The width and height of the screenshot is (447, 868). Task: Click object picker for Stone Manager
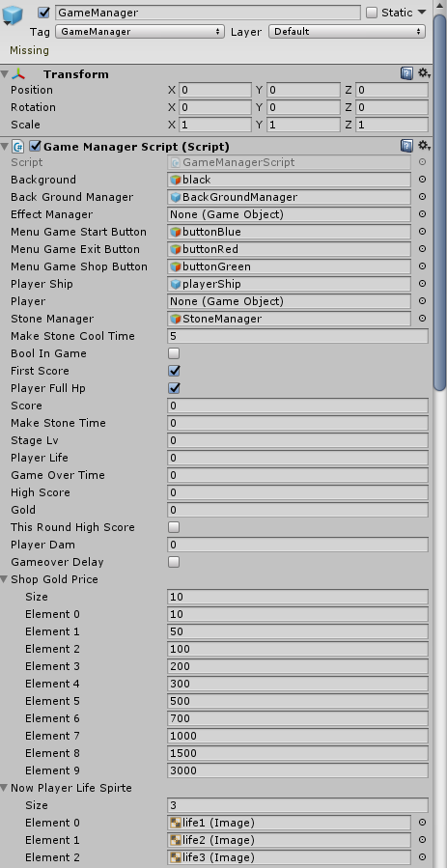pyautogui.click(x=422, y=319)
